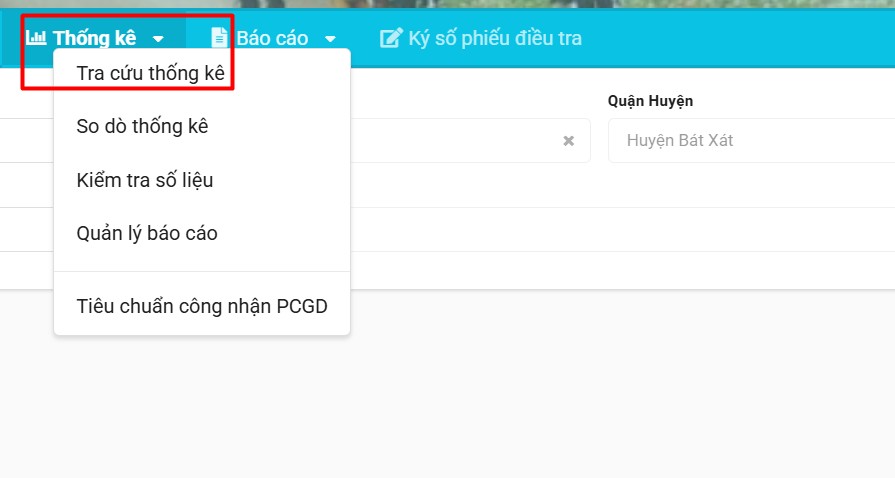Open Kiểm tra số liệu
This screenshot has width=895, height=478.
click(x=145, y=180)
